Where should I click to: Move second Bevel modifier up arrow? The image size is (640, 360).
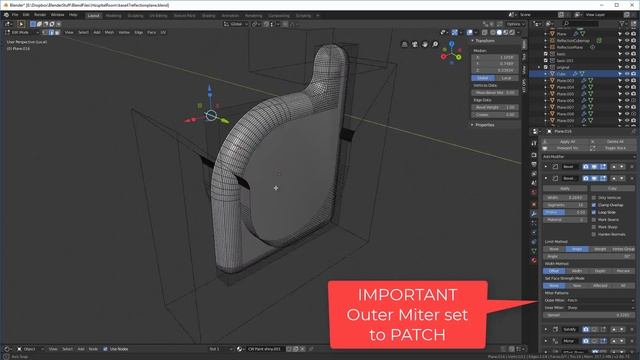pyautogui.click(x=614, y=178)
